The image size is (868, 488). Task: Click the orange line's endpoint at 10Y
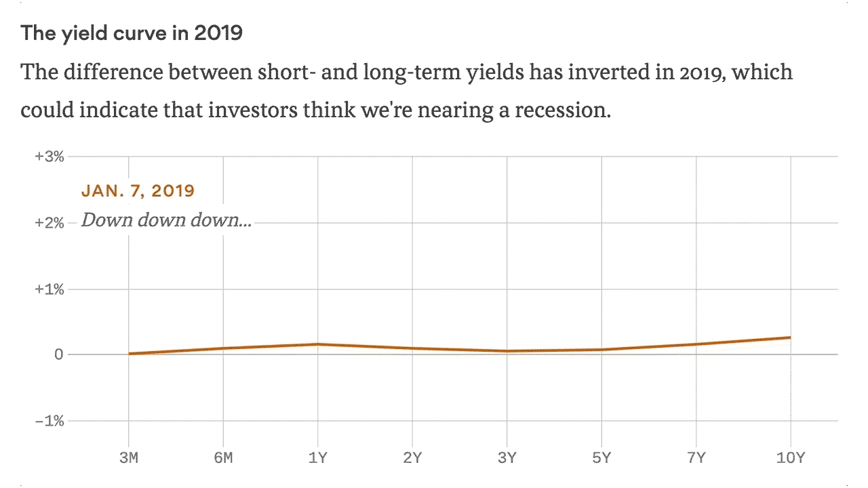click(790, 338)
